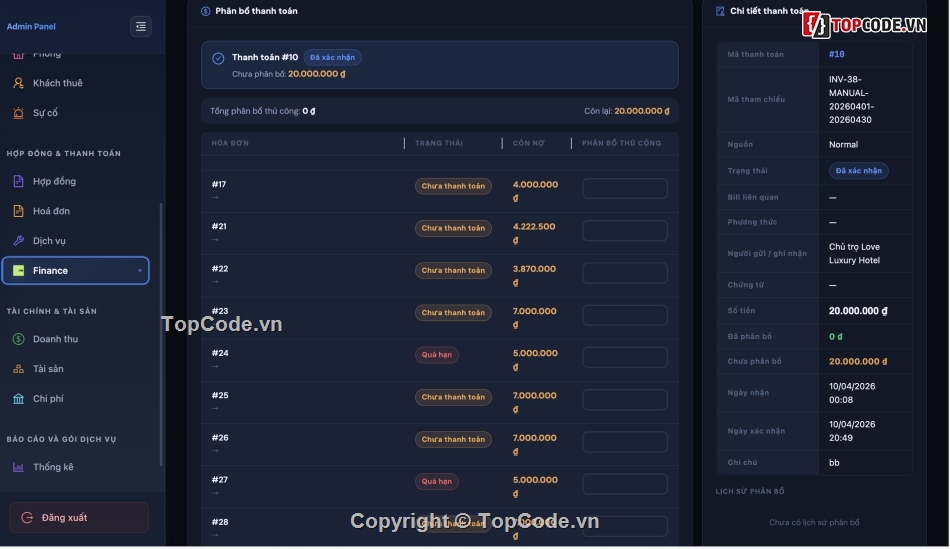Viewport: 950px width, 549px height.
Task: Click the Ngày nhận value 10/04/2026 00:08
Action: pos(852,393)
